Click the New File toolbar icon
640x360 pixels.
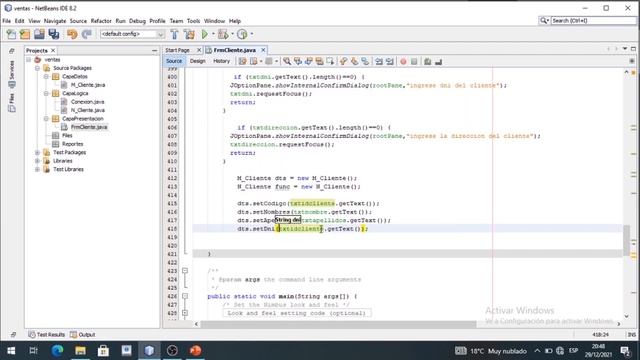coord(11,34)
